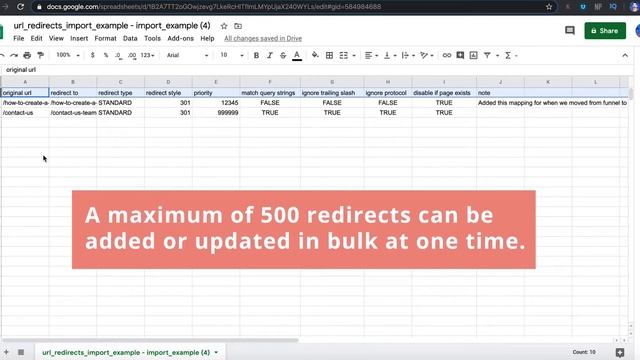Insert a chart
Screen dimensions: 640x360
pos(473,55)
